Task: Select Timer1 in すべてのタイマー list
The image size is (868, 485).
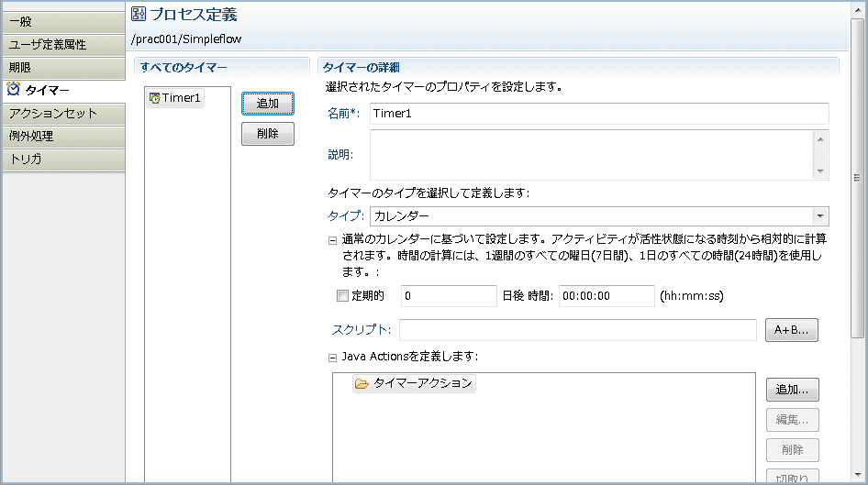Action: point(175,98)
